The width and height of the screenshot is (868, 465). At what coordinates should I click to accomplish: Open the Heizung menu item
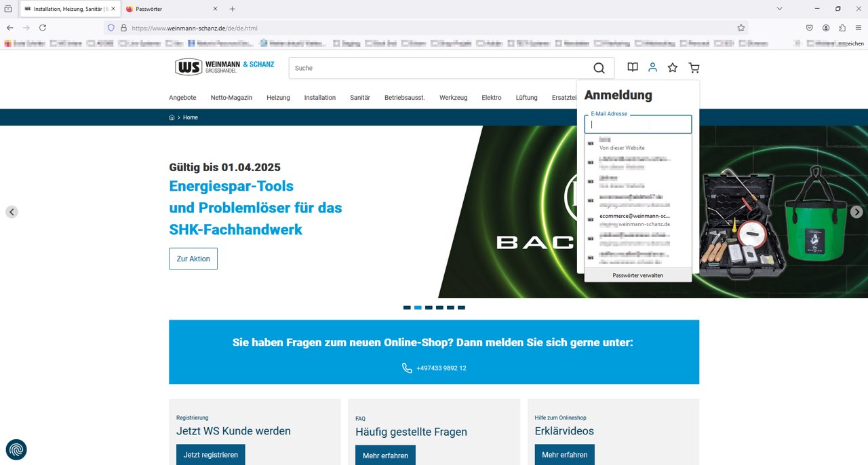click(x=278, y=98)
